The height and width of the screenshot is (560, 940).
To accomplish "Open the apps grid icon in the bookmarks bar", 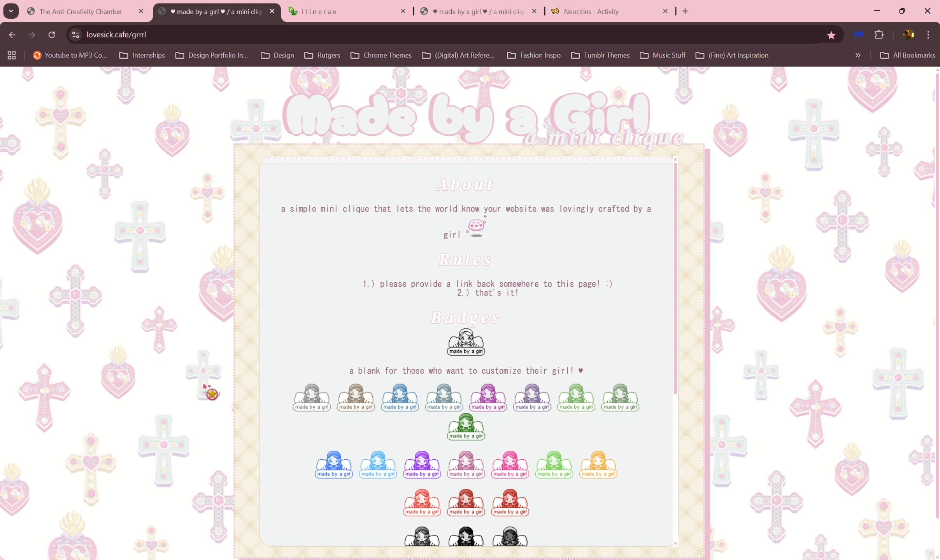I will 12,55.
